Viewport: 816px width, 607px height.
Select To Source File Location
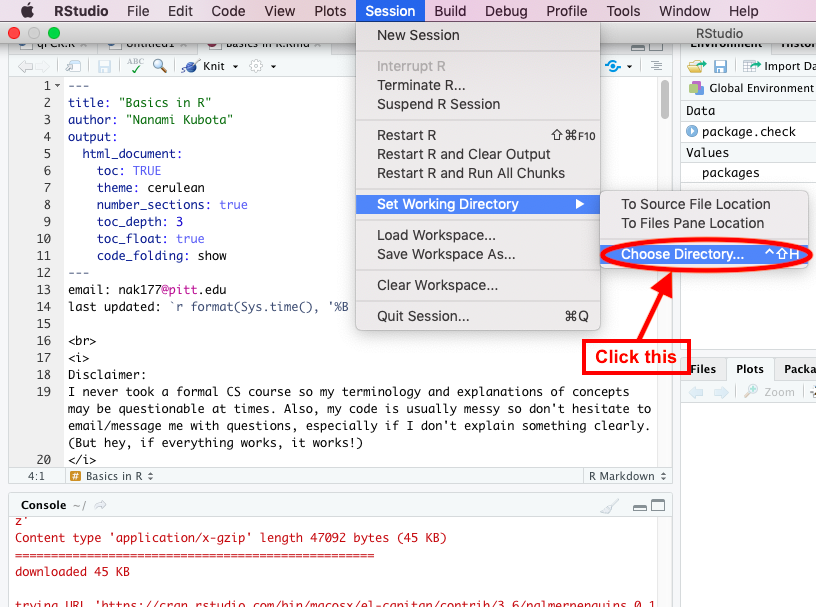pyautogui.click(x=704, y=204)
